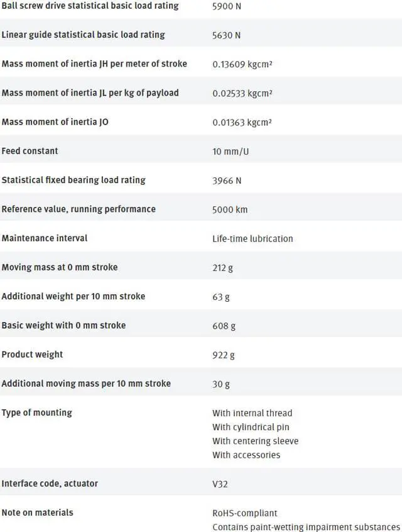Select the 0.13609 kgcm² inertia value
The image size is (402, 532).
point(241,64)
